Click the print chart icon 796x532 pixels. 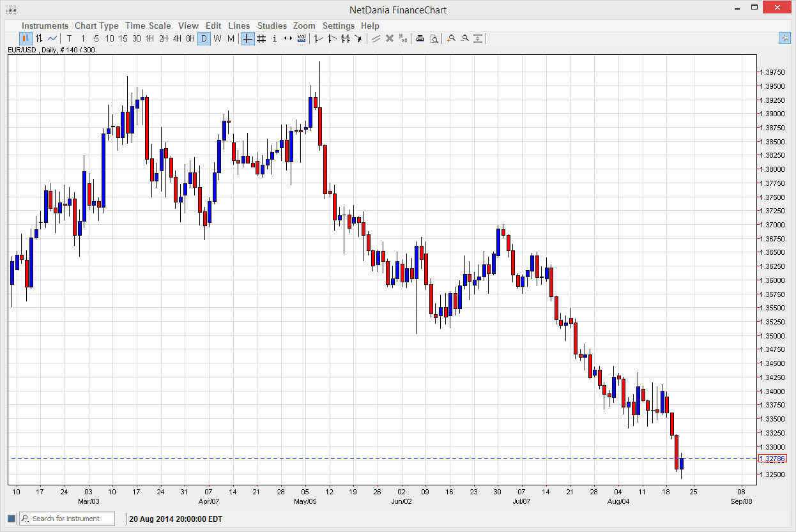(420, 38)
